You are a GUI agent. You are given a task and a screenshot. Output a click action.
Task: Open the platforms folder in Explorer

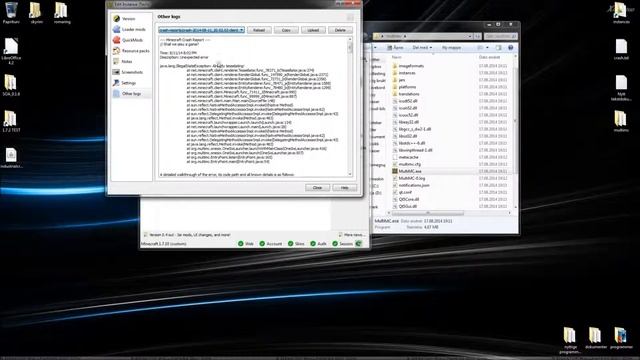point(407,87)
